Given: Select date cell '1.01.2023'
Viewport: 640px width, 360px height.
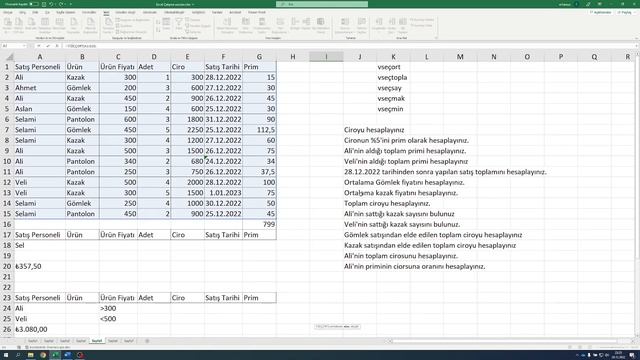Looking at the screenshot, I should [x=223, y=193].
